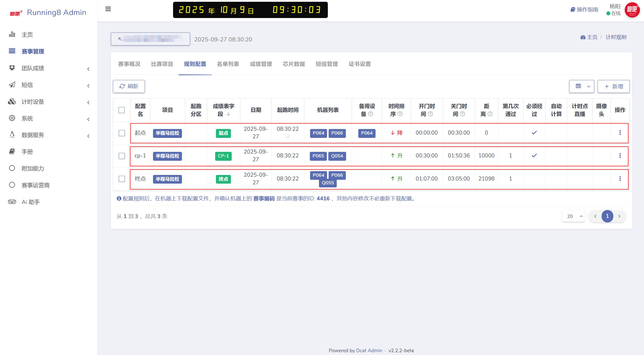Click the edit icon under 起点 start time
The image size is (644, 355).
pyautogui.click(x=287, y=137)
